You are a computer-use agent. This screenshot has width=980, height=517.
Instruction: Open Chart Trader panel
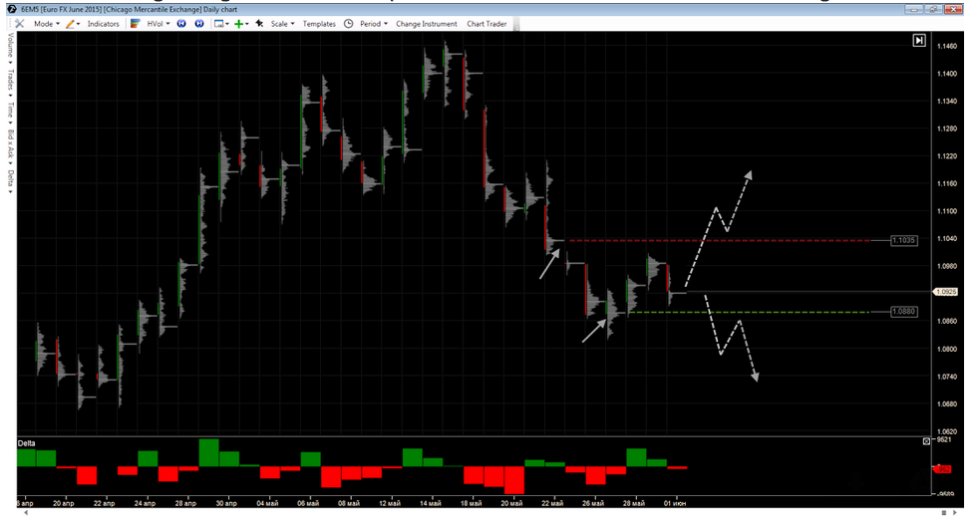pyautogui.click(x=487, y=24)
